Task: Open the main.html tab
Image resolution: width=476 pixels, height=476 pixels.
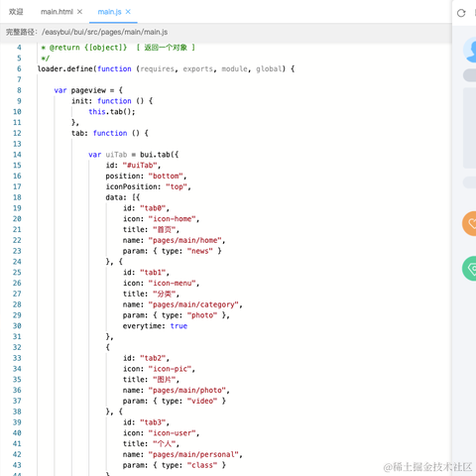Action: (x=57, y=12)
